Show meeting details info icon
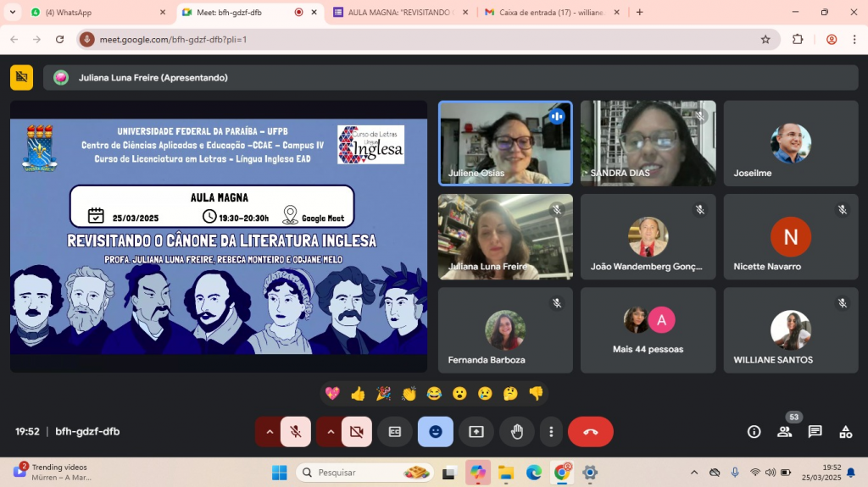Screen dimensions: 868x487 pyautogui.click(x=754, y=432)
